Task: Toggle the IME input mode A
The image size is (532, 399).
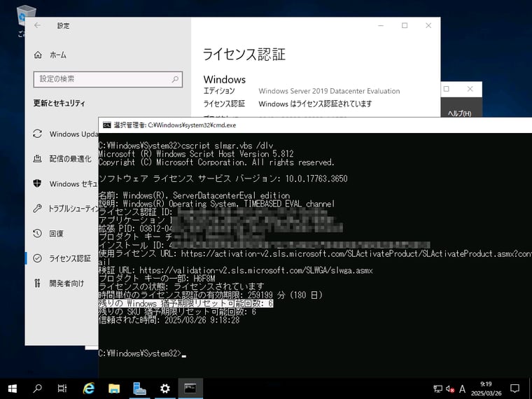Action: coord(462,388)
